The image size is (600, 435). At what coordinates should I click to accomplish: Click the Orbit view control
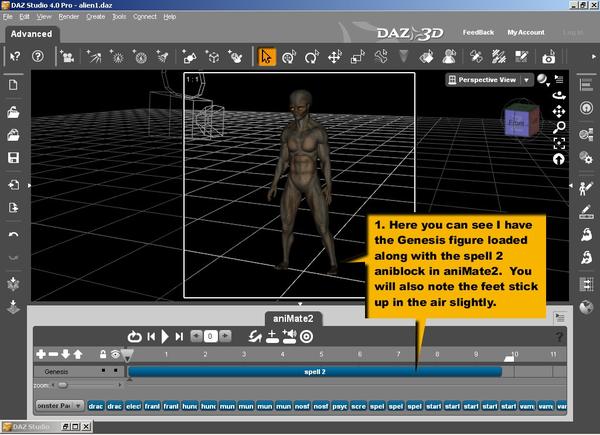[x=559, y=95]
